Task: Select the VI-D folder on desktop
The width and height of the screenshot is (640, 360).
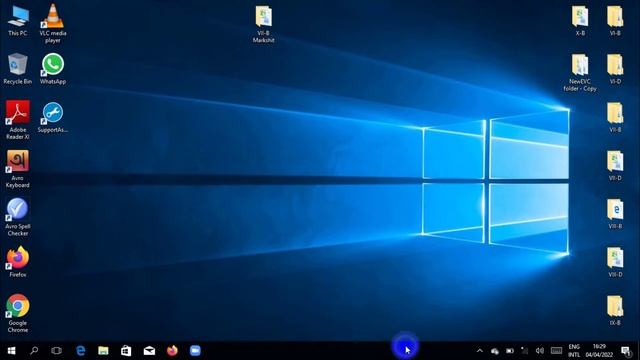Action: coord(615,69)
